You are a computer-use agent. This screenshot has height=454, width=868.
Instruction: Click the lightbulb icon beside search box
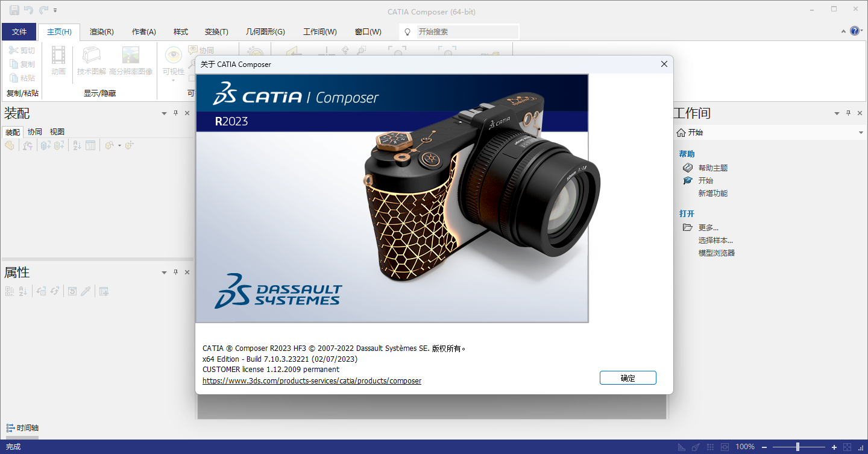[x=407, y=31]
